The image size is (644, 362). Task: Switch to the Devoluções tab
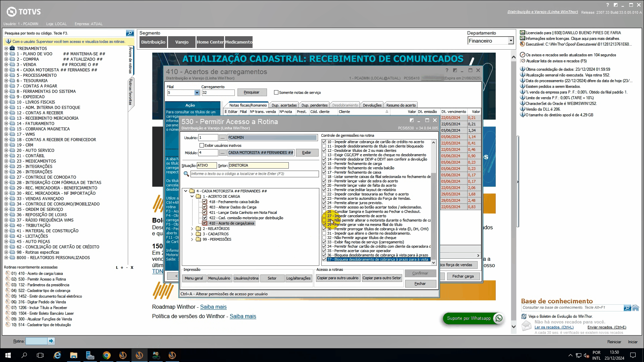pos(372,105)
